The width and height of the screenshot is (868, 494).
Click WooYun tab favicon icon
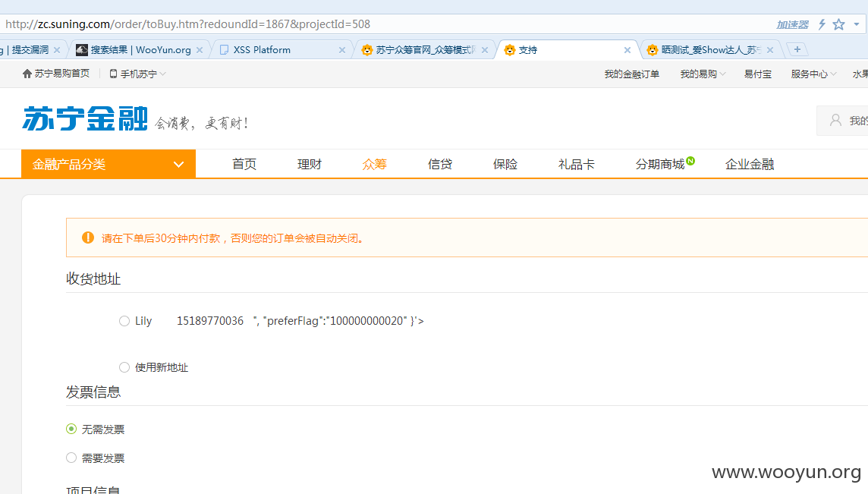pos(81,50)
